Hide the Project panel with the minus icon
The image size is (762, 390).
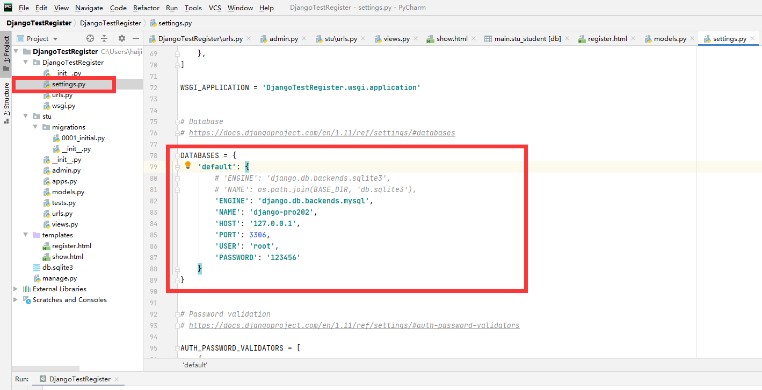coord(136,38)
